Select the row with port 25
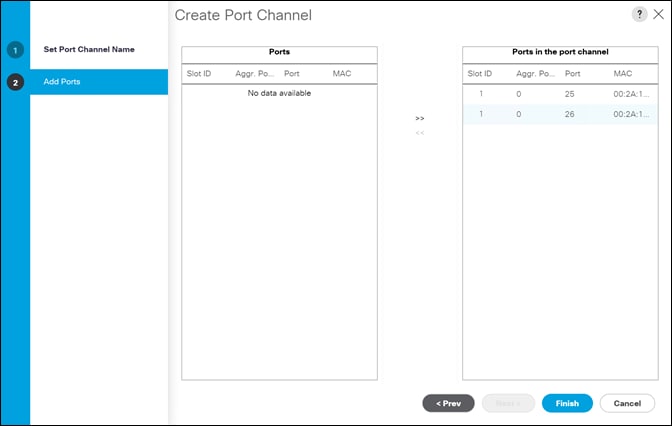Image resolution: width=672 pixels, height=426 pixels. pos(560,94)
